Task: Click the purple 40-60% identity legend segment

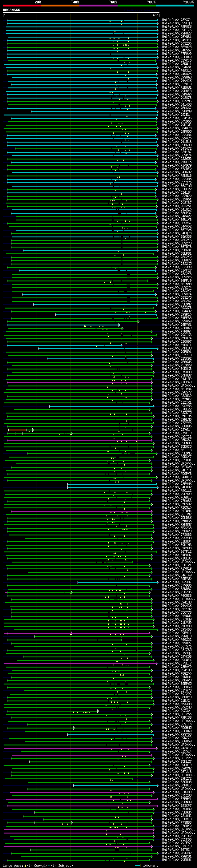Action: [98, 6]
